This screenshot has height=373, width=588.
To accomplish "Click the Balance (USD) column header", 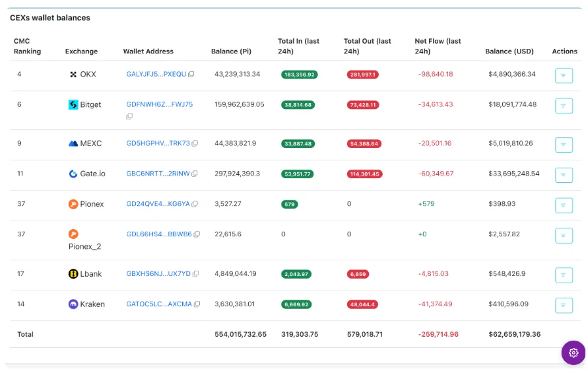I will 509,51.
